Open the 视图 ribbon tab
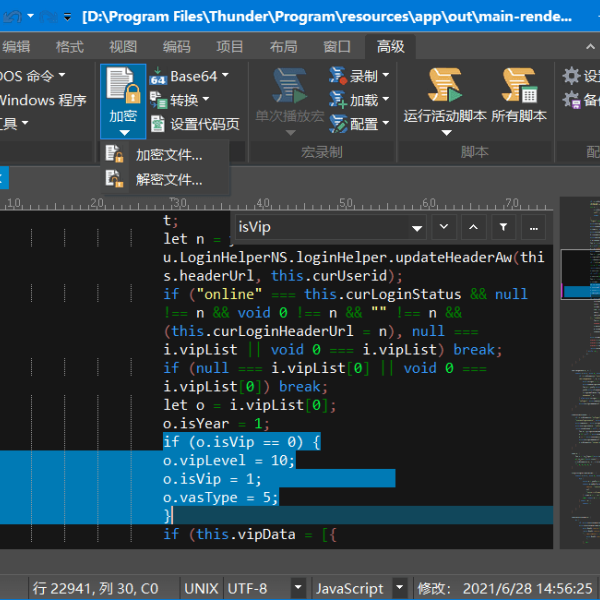600x600 pixels. [123, 47]
